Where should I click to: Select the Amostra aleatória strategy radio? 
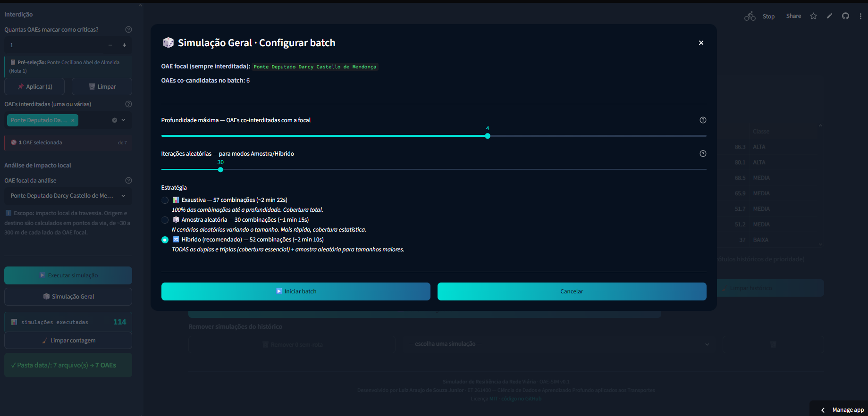click(x=165, y=220)
